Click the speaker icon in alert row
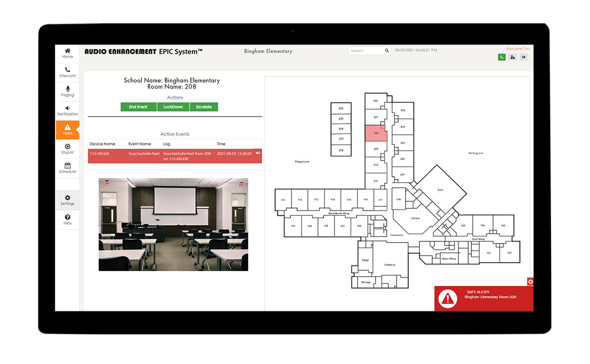Image resolution: width=590 pixels, height=364 pixels. click(258, 153)
